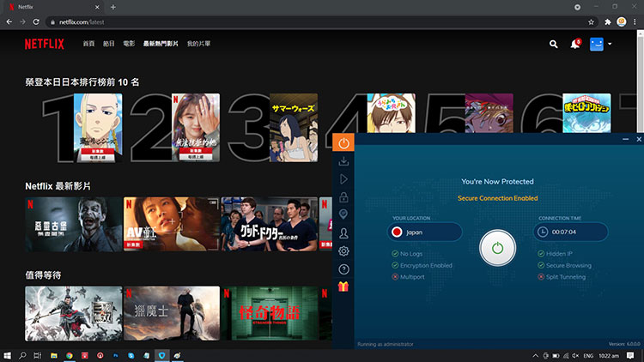The image size is (644, 362).
Task: Open the help question mark icon
Action: coord(343,269)
